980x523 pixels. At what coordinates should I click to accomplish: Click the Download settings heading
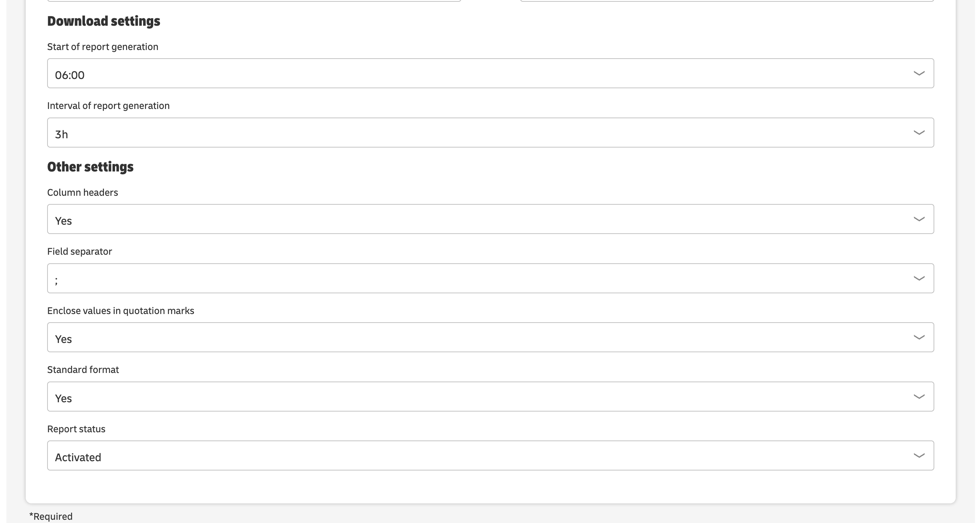pyautogui.click(x=104, y=21)
